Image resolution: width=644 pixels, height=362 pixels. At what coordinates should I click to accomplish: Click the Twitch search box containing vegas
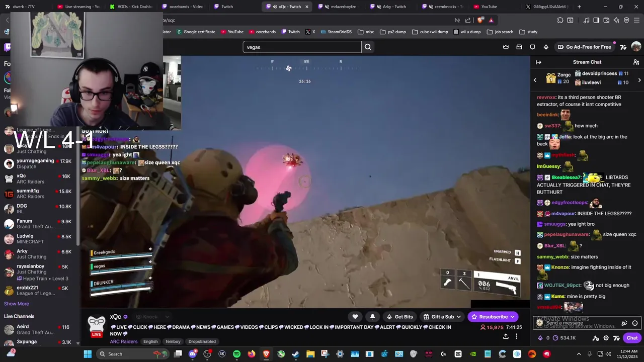tap(302, 47)
